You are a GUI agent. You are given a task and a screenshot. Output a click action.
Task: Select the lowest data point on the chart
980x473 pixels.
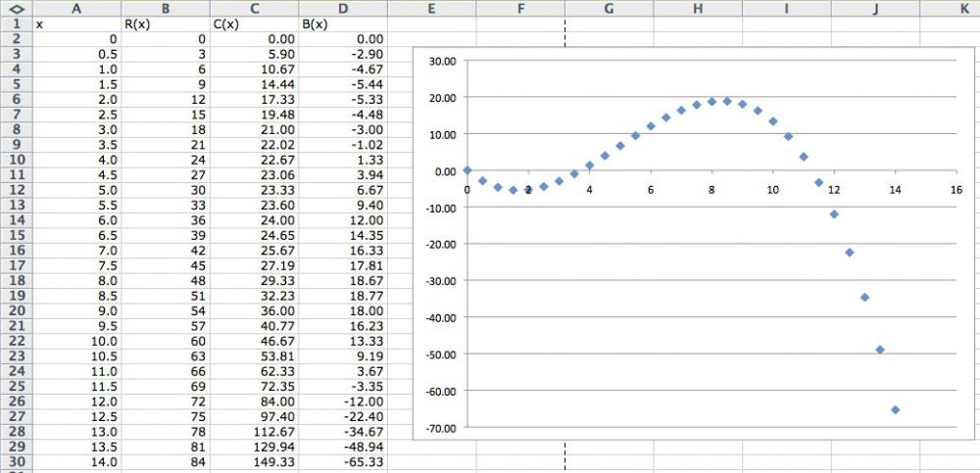click(x=895, y=409)
